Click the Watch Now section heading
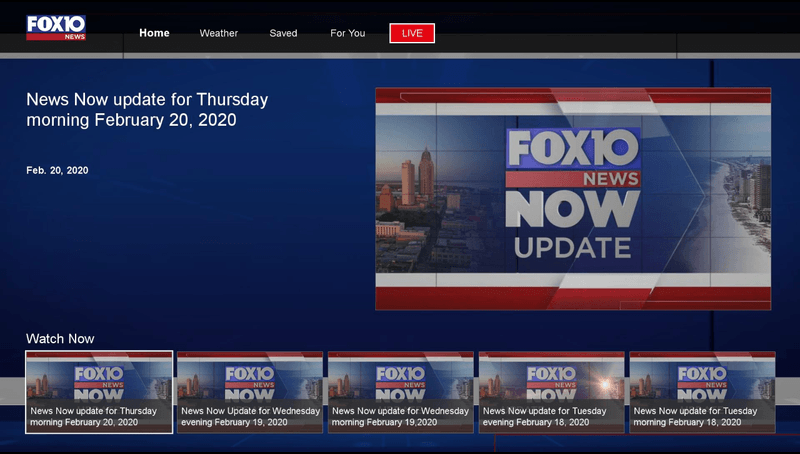Viewport: 800px width, 454px height. (60, 339)
